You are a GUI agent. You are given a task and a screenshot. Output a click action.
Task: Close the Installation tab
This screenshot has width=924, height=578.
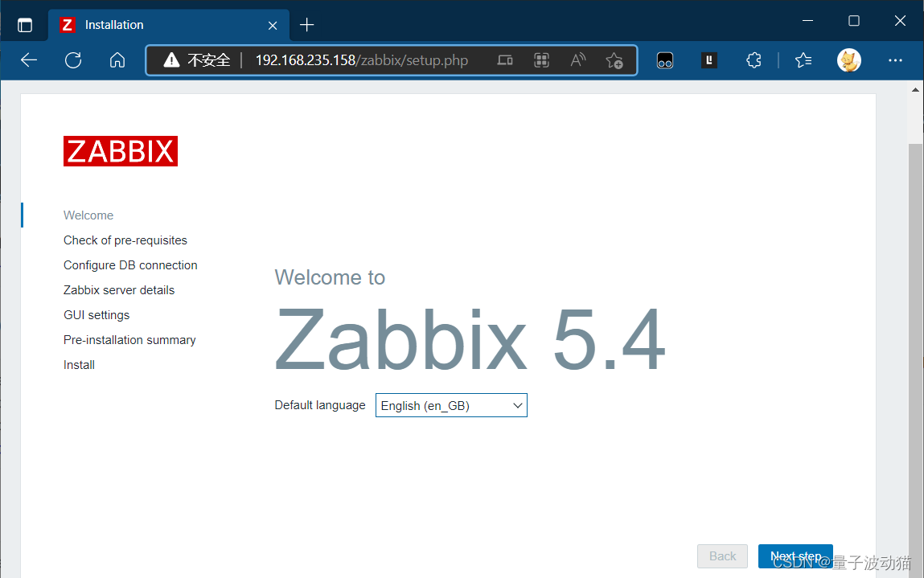click(x=273, y=26)
